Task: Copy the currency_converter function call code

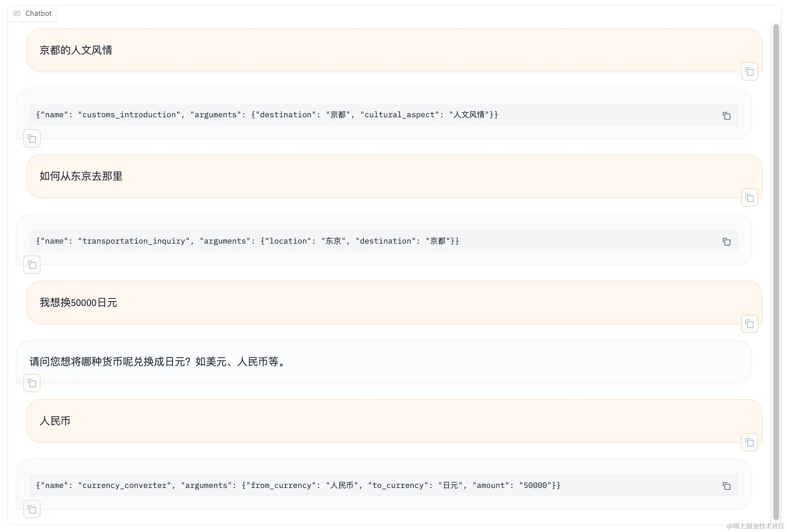Action: point(727,486)
